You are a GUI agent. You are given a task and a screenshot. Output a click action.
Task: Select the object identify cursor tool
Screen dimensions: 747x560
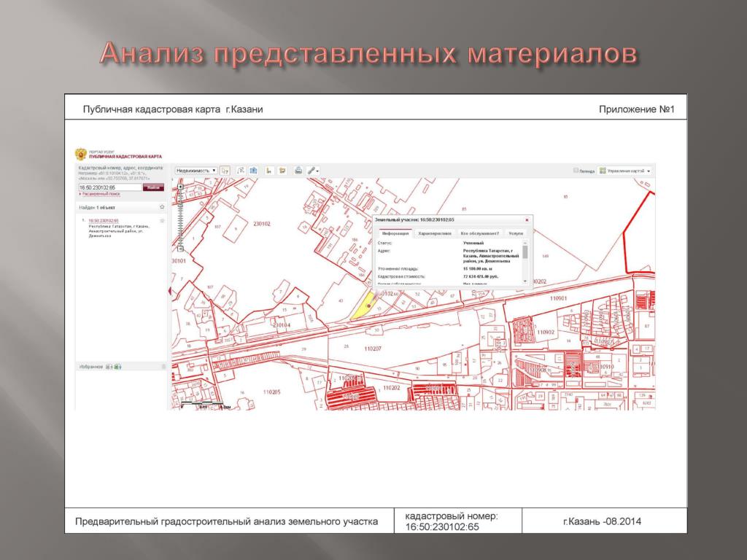click(225, 171)
